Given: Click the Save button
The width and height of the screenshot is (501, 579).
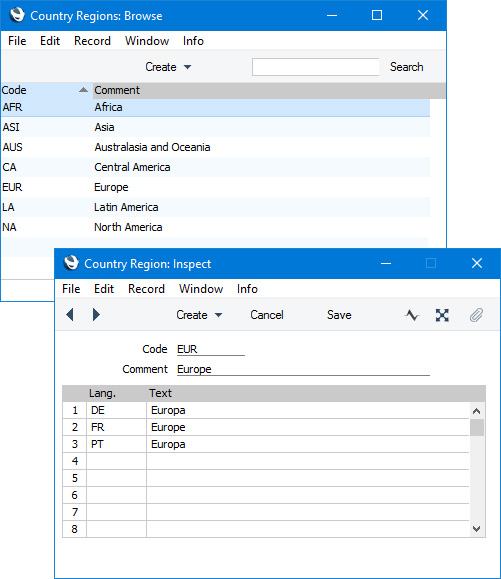Looking at the screenshot, I should (339, 315).
